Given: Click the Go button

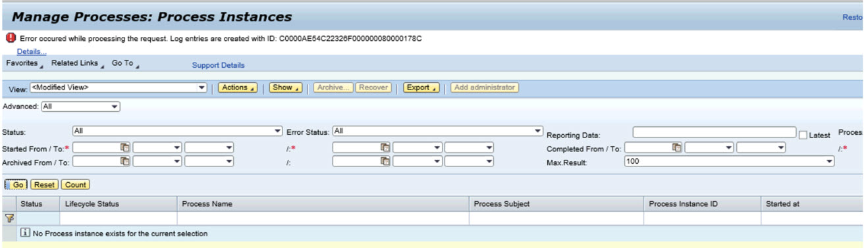Looking at the screenshot, I should [x=16, y=185].
